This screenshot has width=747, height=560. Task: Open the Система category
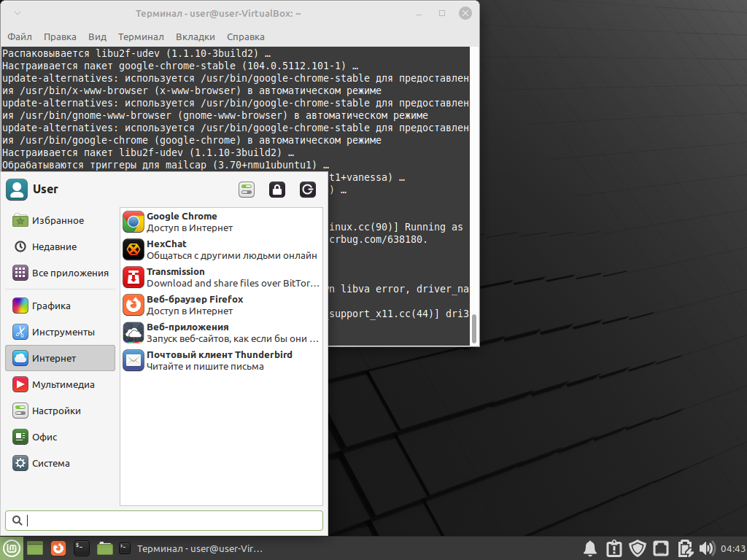pyautogui.click(x=60, y=463)
